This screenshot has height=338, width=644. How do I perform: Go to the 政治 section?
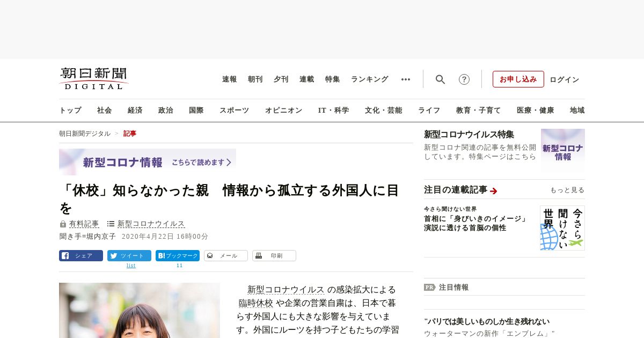pyautogui.click(x=166, y=111)
